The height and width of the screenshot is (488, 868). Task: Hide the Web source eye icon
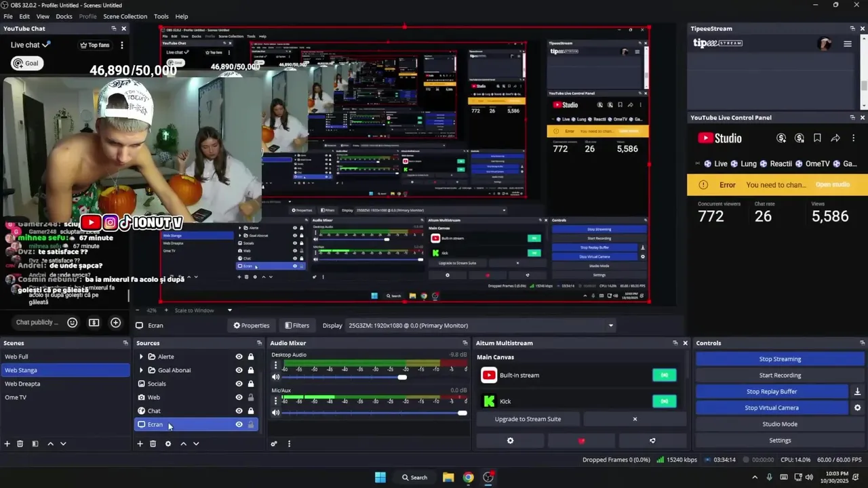click(239, 397)
